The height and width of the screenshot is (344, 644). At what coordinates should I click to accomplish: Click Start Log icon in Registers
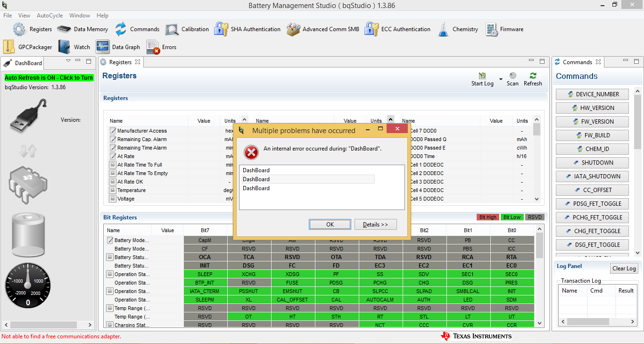(x=482, y=76)
